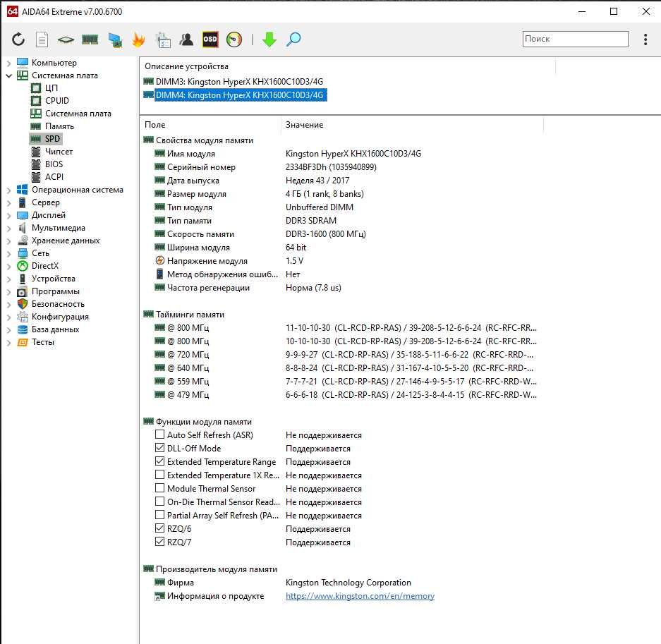Click the Конфигурация tree icon
Screen dimensions: 661x644
[x=23, y=317]
